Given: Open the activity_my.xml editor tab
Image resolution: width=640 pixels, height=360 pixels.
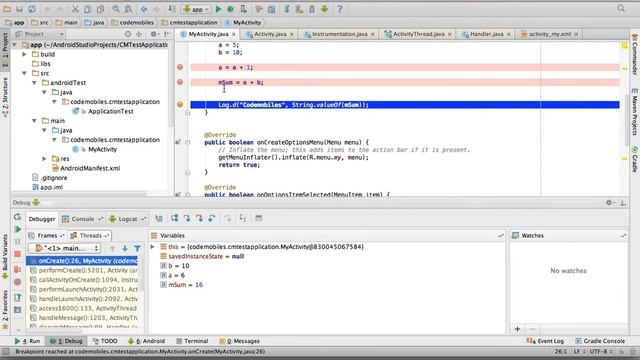Looking at the screenshot, I should click(x=549, y=34).
